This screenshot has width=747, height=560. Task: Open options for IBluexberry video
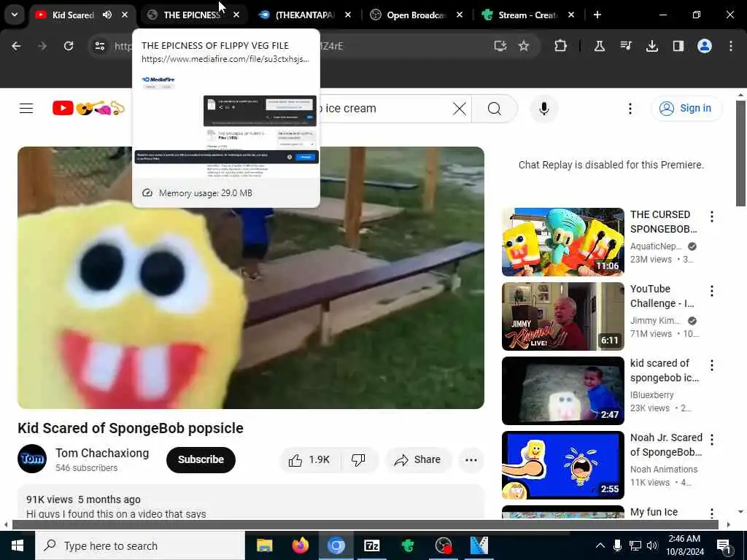(712, 365)
